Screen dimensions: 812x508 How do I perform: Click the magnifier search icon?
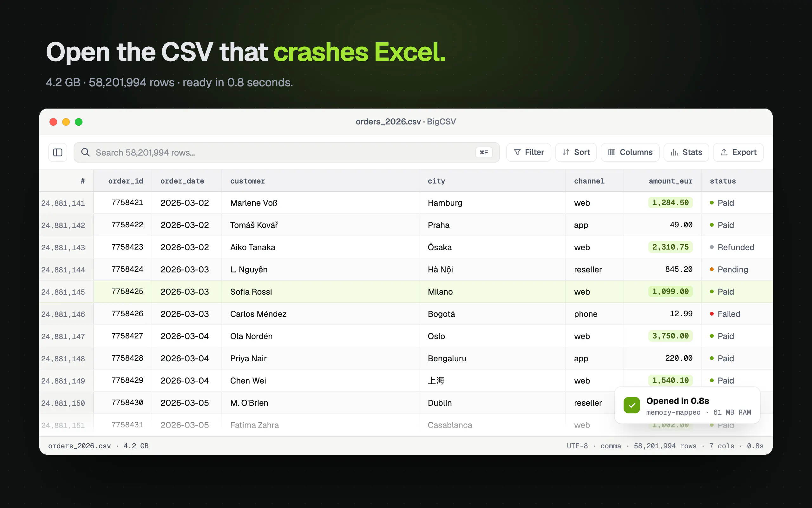click(86, 152)
